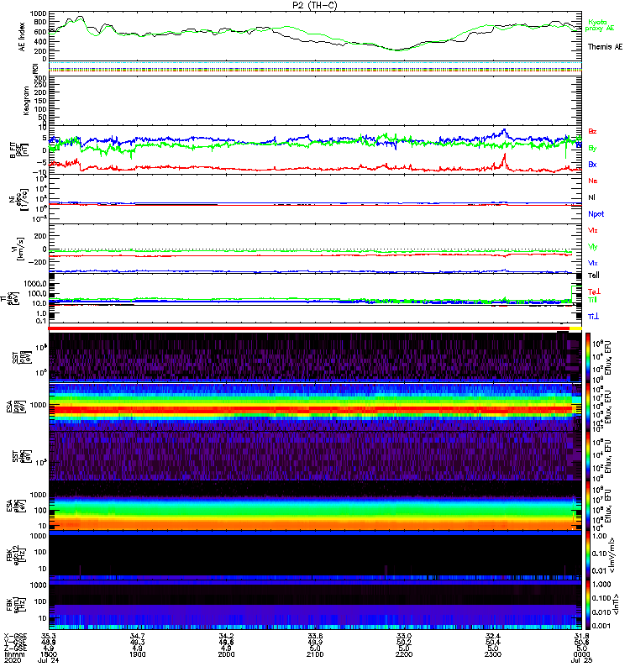Click the -200 tick on Vi axis
Image resolution: width=630 pixels, height=672 pixels.
37,262
